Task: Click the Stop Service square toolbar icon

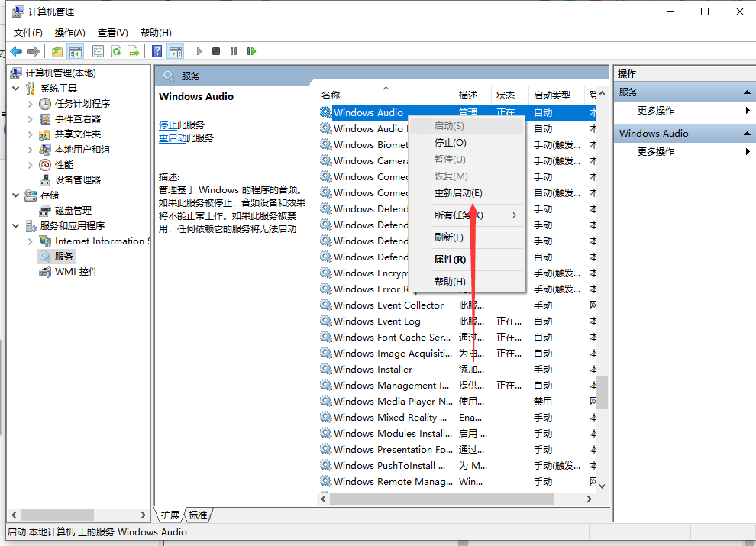Action: [x=216, y=51]
